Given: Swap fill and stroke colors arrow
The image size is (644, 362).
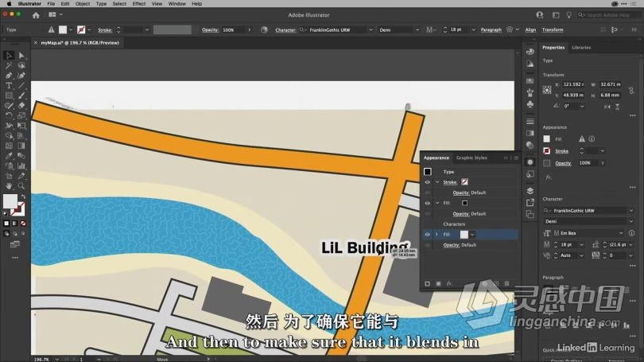Looking at the screenshot, I should [x=23, y=197].
